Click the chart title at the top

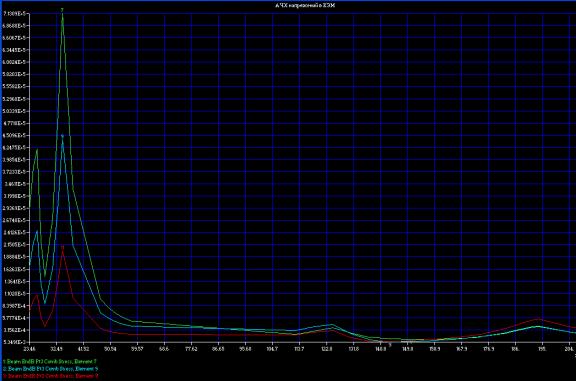pyautogui.click(x=305, y=6)
